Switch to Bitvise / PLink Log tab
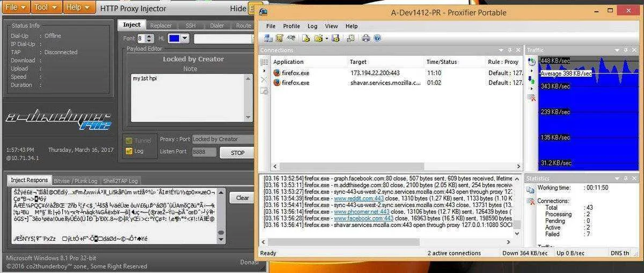Viewport: 644px width, 273px height. pyautogui.click(x=76, y=181)
